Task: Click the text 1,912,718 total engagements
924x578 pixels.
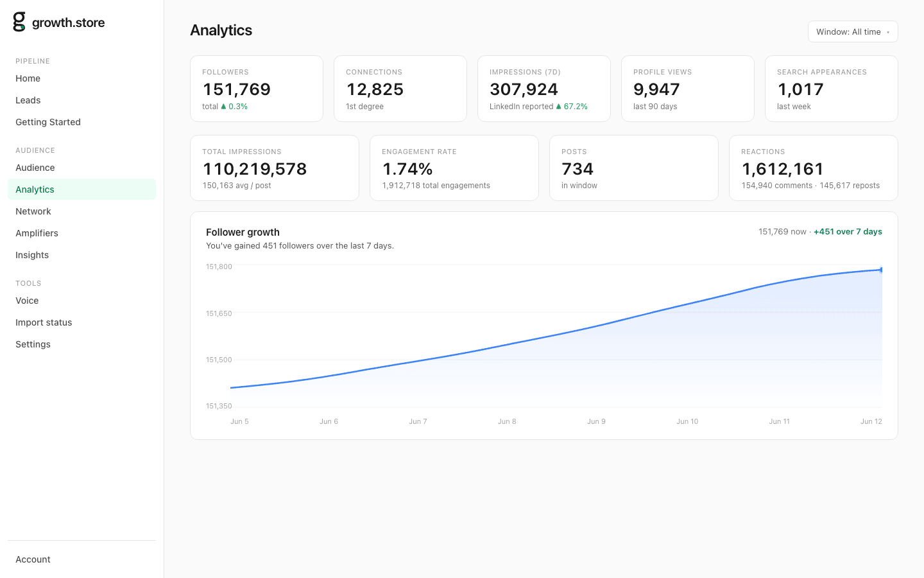Action: [x=436, y=186]
